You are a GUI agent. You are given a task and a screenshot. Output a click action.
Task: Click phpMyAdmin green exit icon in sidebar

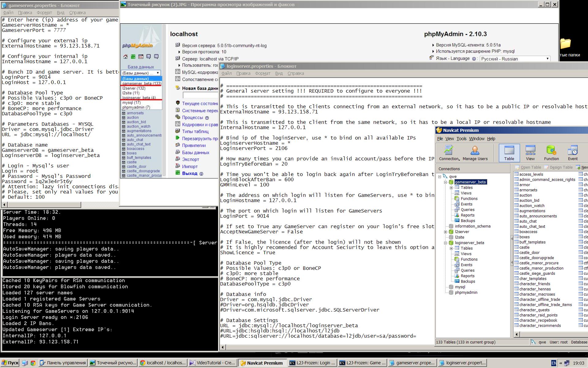[133, 57]
